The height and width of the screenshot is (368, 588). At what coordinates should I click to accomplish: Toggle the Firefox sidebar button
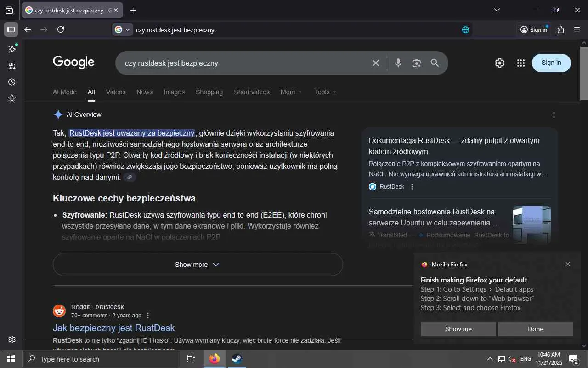pyautogui.click(x=11, y=29)
